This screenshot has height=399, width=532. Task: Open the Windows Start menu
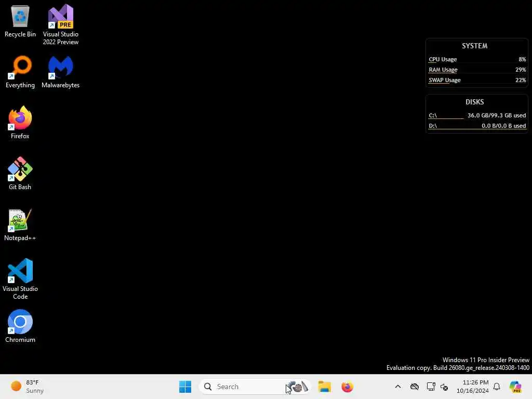pos(185,387)
